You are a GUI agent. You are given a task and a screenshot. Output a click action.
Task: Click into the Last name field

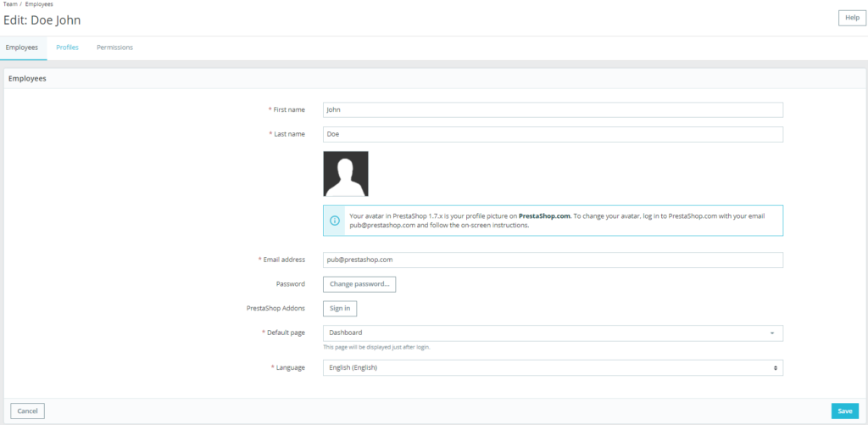pos(553,134)
